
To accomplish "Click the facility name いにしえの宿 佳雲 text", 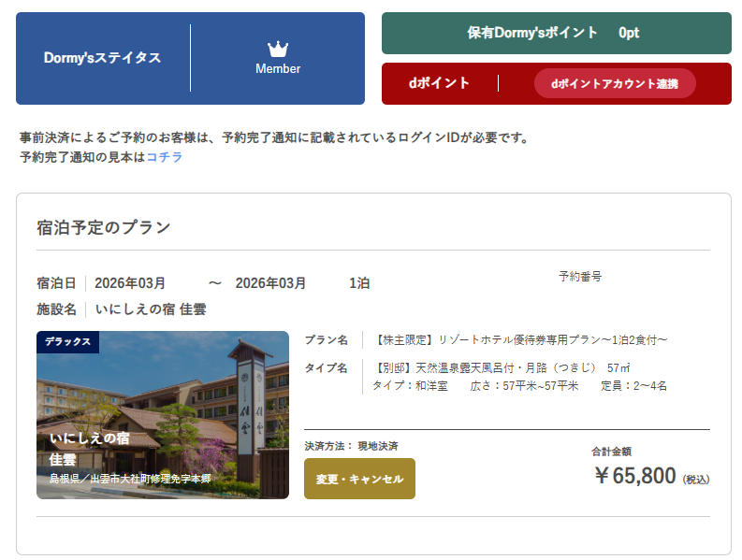I will (x=151, y=309).
